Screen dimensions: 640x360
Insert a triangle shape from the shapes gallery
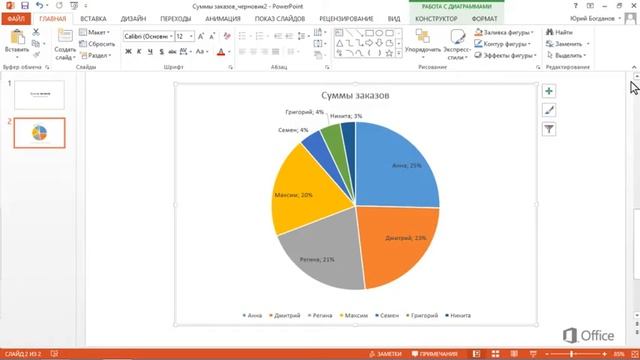click(340, 43)
